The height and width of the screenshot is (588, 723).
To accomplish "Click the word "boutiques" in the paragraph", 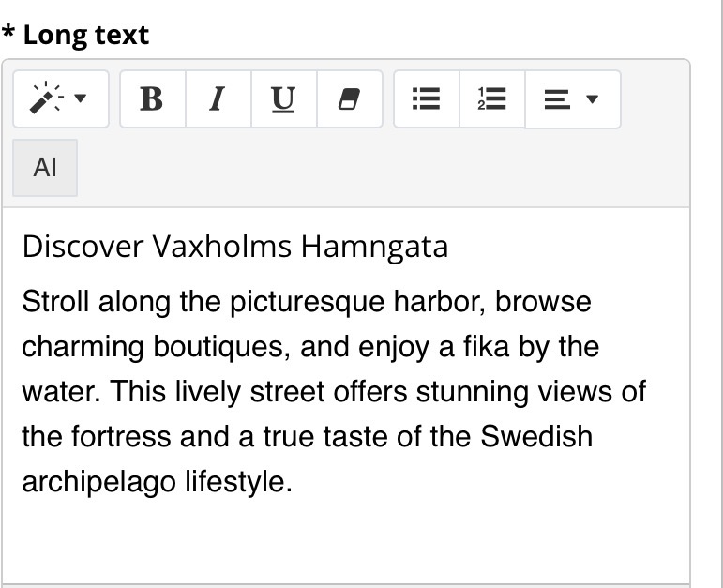I will click(x=215, y=347).
